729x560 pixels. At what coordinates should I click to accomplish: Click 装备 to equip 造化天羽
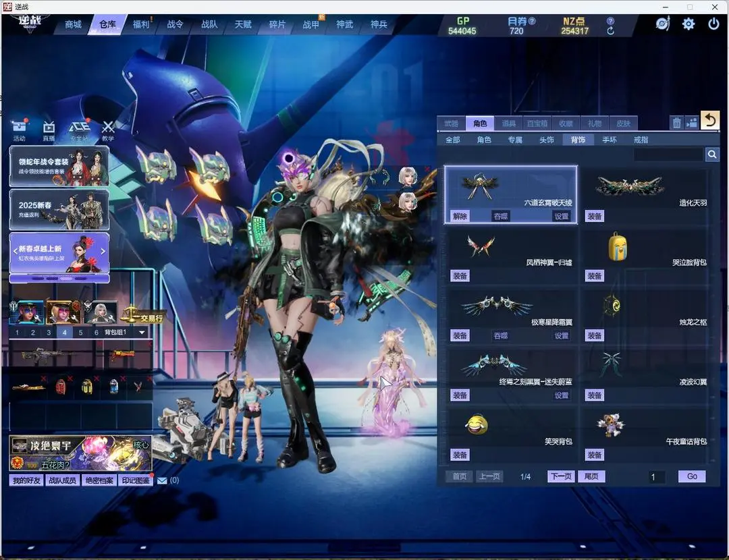[595, 216]
